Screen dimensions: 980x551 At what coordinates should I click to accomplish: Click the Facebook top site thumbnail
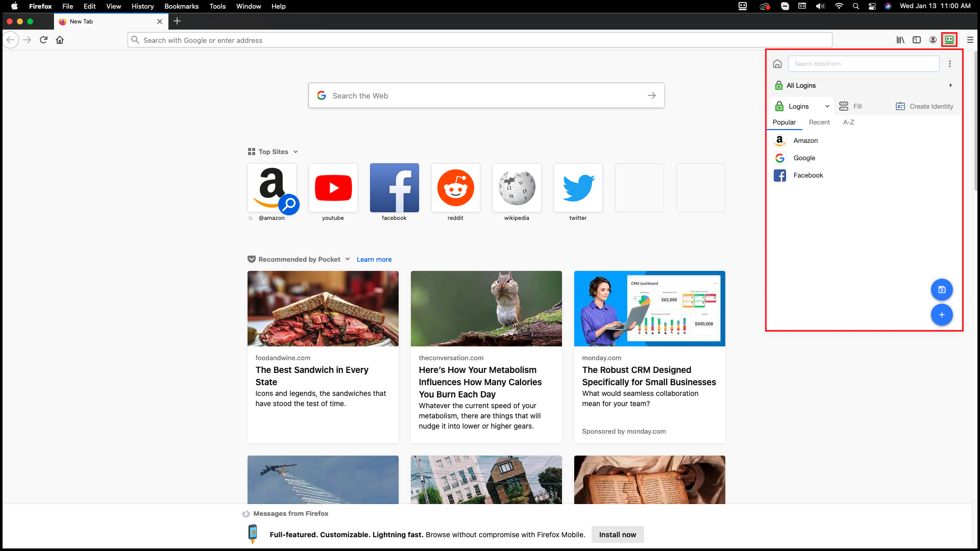click(x=395, y=187)
